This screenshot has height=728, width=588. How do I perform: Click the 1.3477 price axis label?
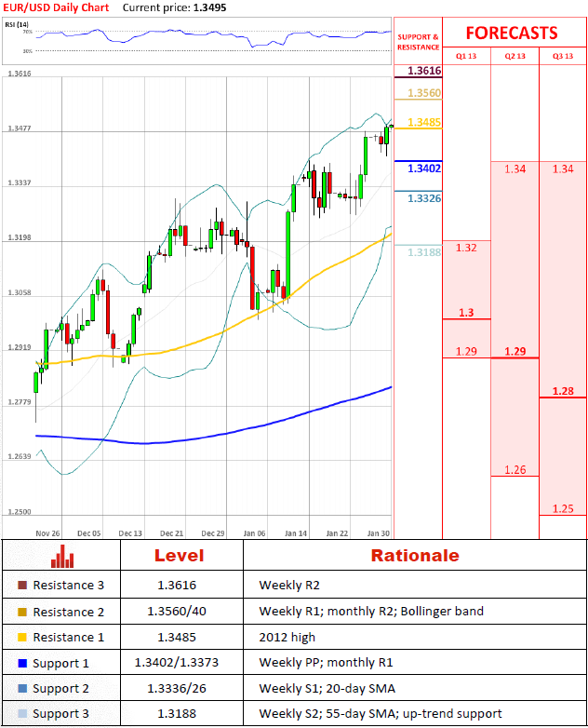pyautogui.click(x=20, y=128)
